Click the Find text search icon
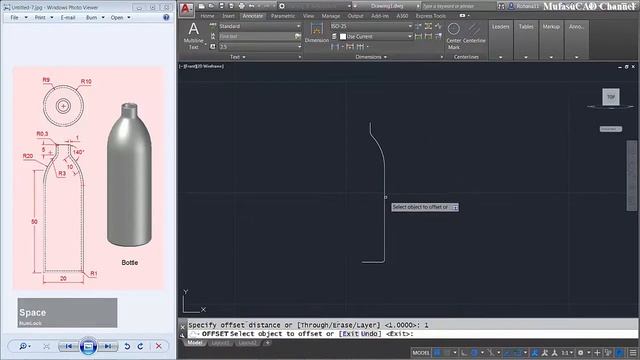640x360 pixels. click(x=298, y=36)
